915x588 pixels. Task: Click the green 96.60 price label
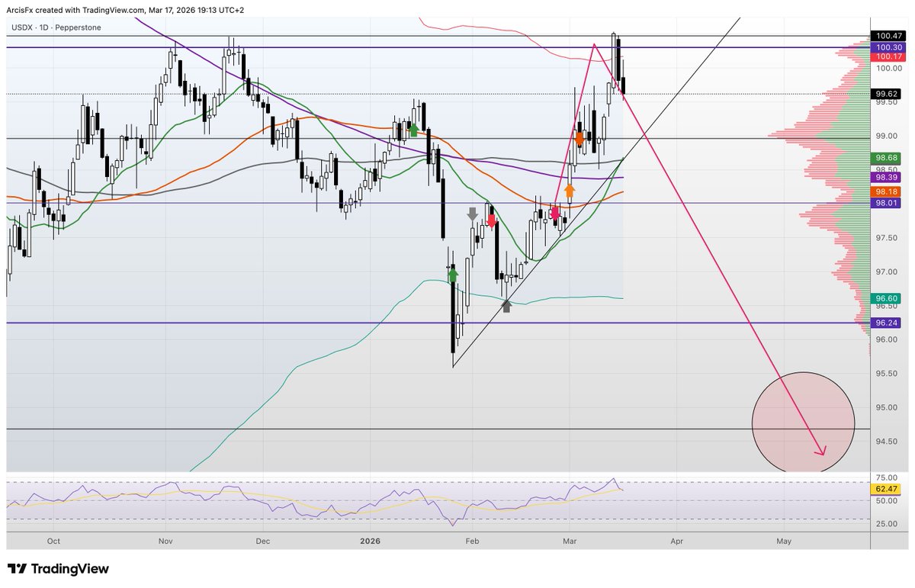tap(885, 298)
